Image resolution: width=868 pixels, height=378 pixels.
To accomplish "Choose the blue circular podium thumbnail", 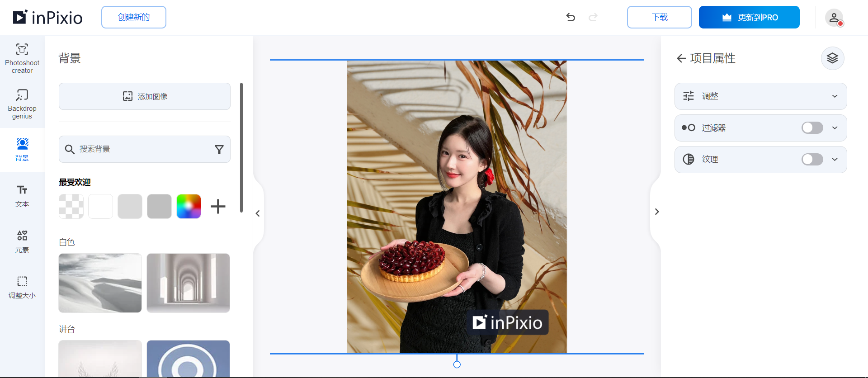I will pyautogui.click(x=188, y=359).
